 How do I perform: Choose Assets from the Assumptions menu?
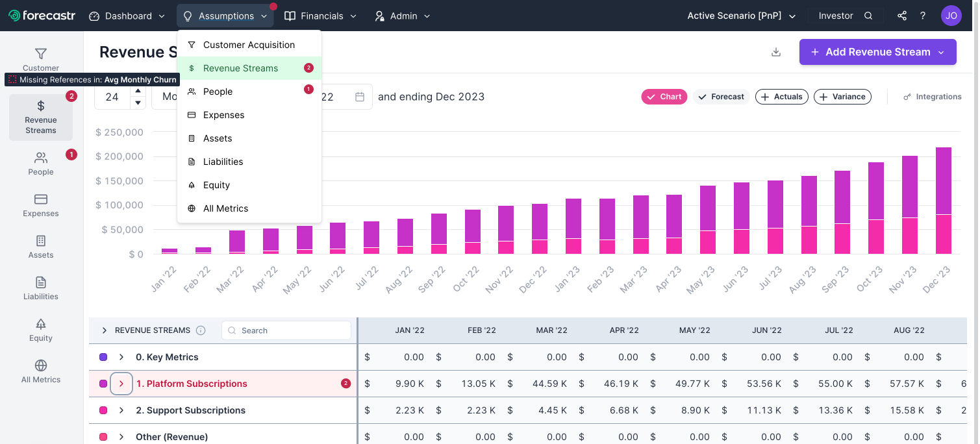pyautogui.click(x=249, y=138)
